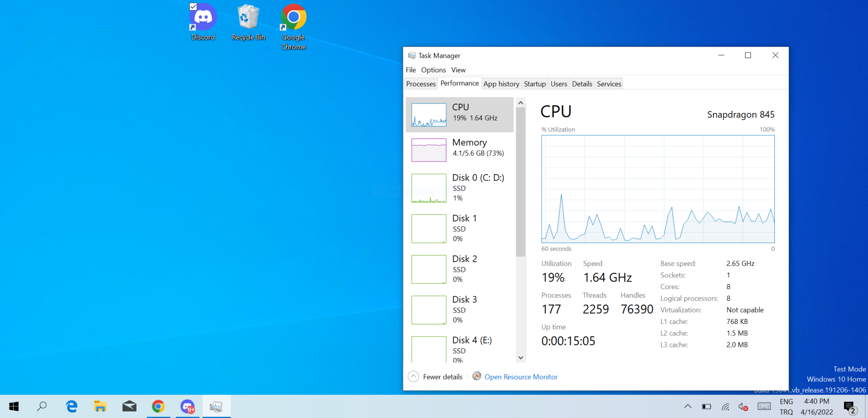The width and height of the screenshot is (868, 418).
Task: Go to the Startup tab
Action: click(x=535, y=84)
